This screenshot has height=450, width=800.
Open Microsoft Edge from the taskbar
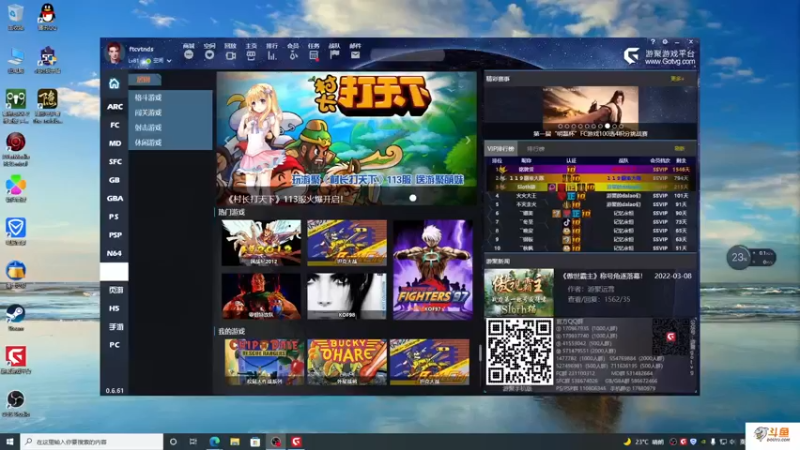214,441
